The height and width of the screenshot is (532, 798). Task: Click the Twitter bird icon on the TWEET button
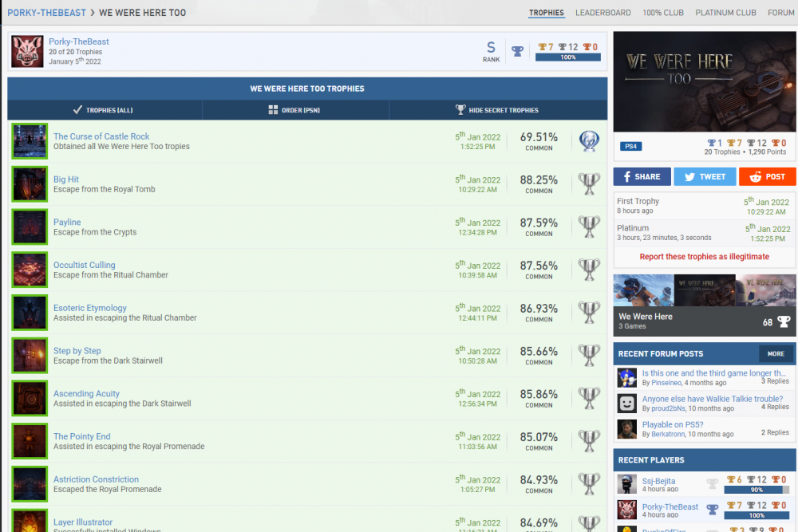coord(687,176)
